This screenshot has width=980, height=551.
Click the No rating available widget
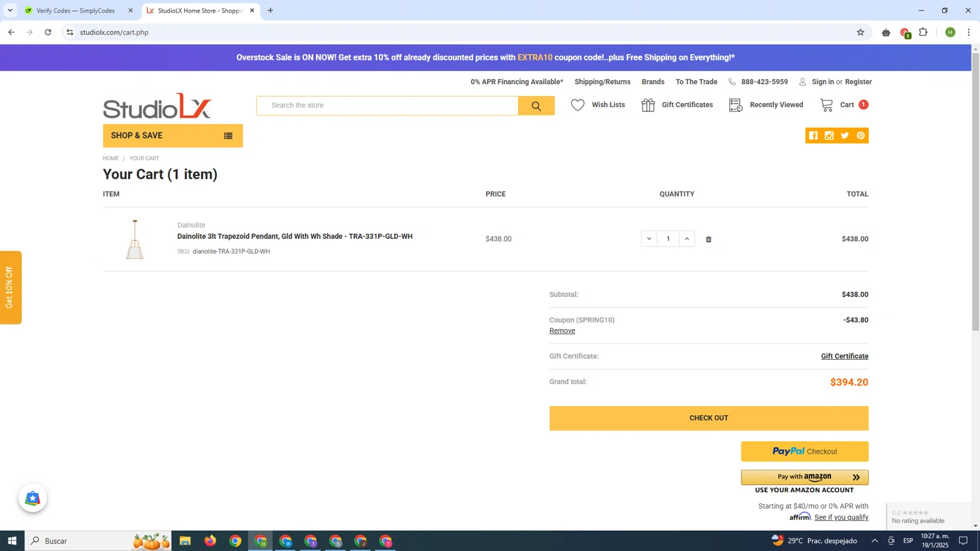click(928, 516)
